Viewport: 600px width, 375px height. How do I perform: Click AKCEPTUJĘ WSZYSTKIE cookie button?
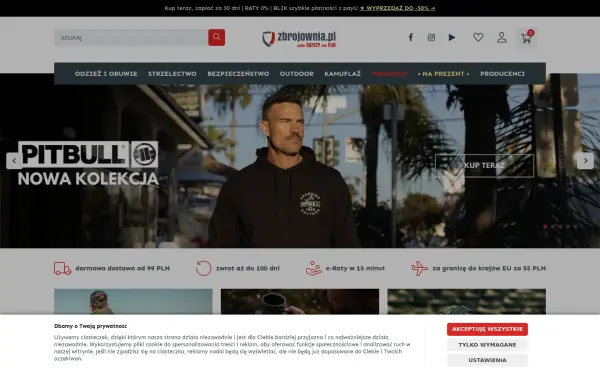pyautogui.click(x=487, y=329)
